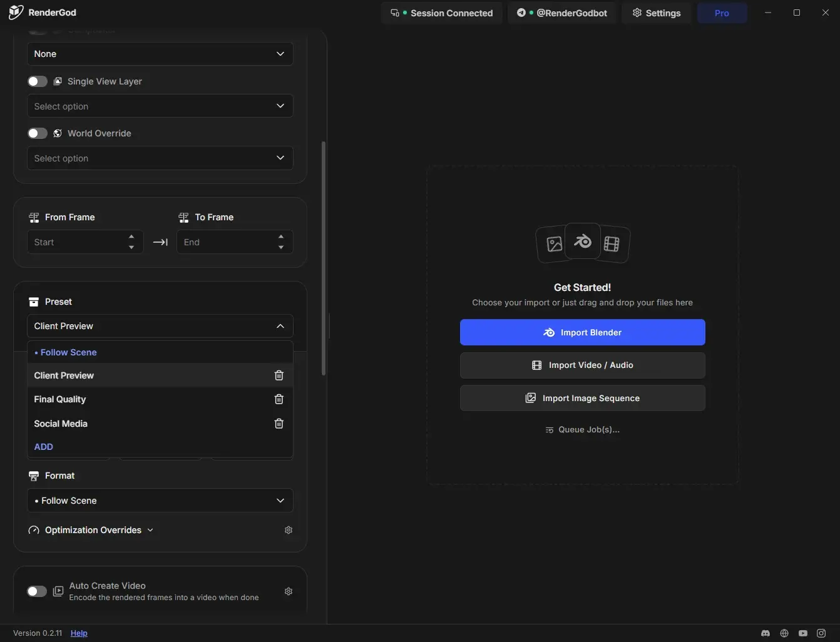Click the From Frame label icon
840x642 pixels.
click(34, 217)
